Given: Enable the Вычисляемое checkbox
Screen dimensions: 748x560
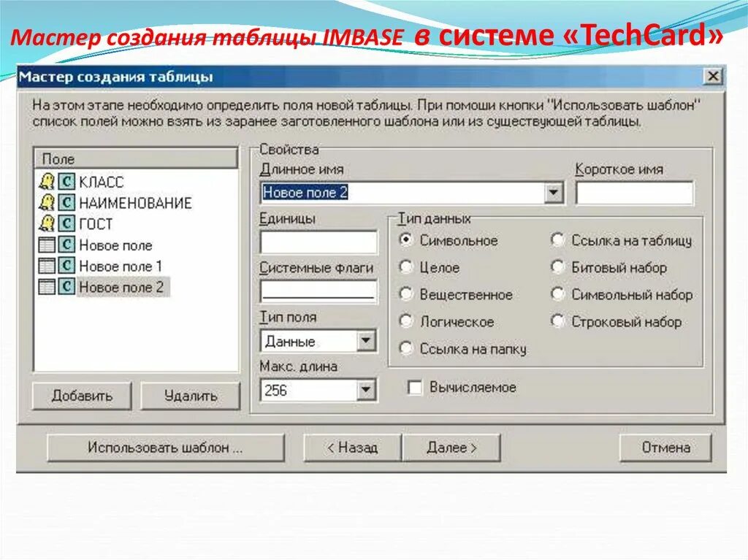Looking at the screenshot, I should [x=415, y=387].
